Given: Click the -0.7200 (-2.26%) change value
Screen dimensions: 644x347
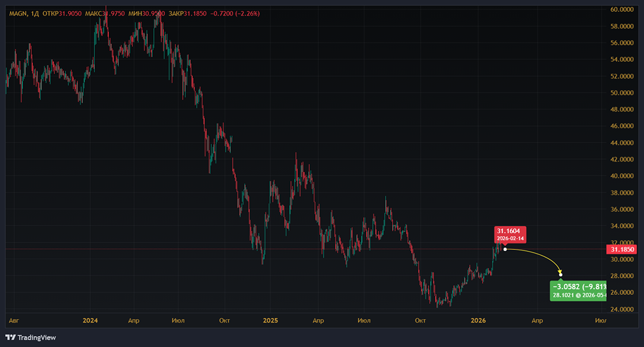Looking at the screenshot, I should click(235, 14).
